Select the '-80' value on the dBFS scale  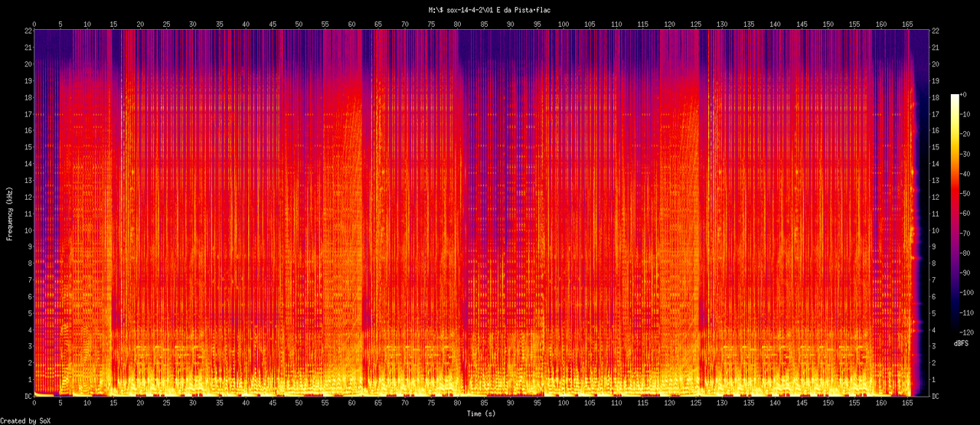(965, 253)
